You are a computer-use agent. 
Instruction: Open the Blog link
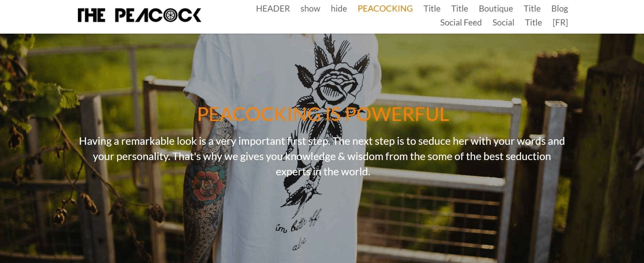click(560, 8)
